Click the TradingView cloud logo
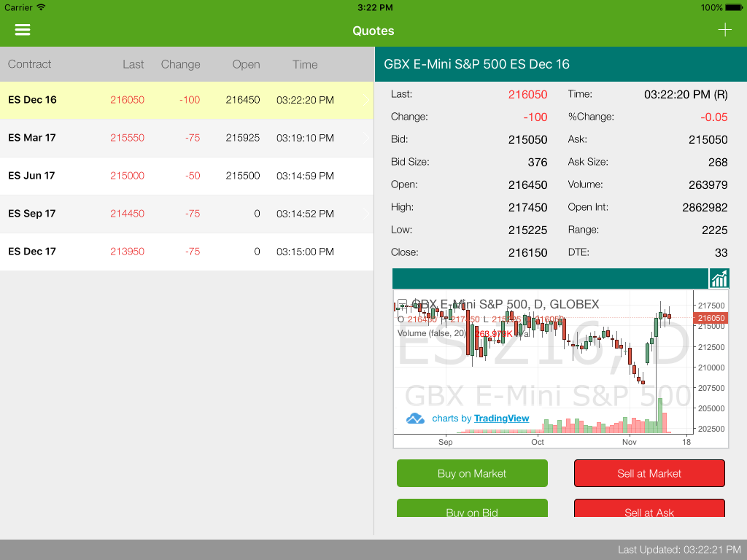The width and height of the screenshot is (747, 560). tap(415, 418)
